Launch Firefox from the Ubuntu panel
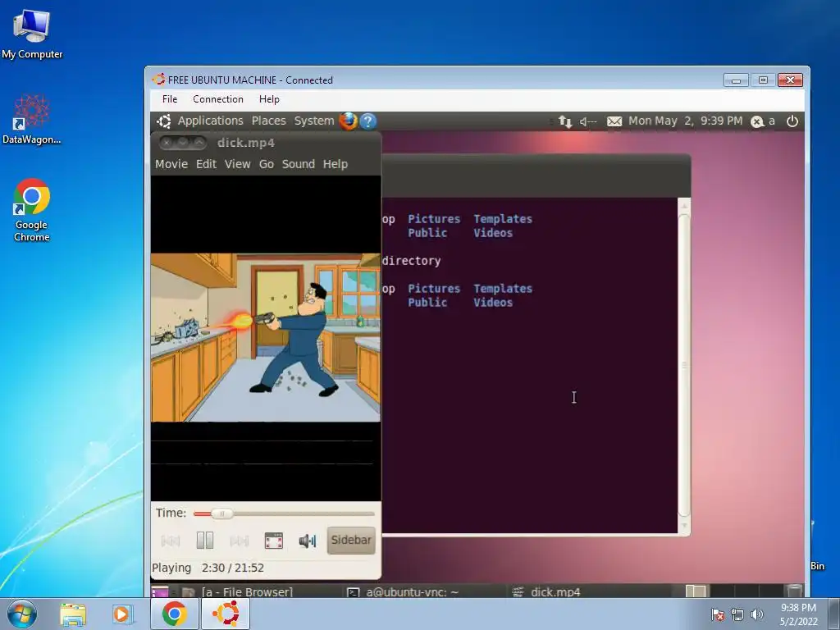This screenshot has height=630, width=840. 348,121
